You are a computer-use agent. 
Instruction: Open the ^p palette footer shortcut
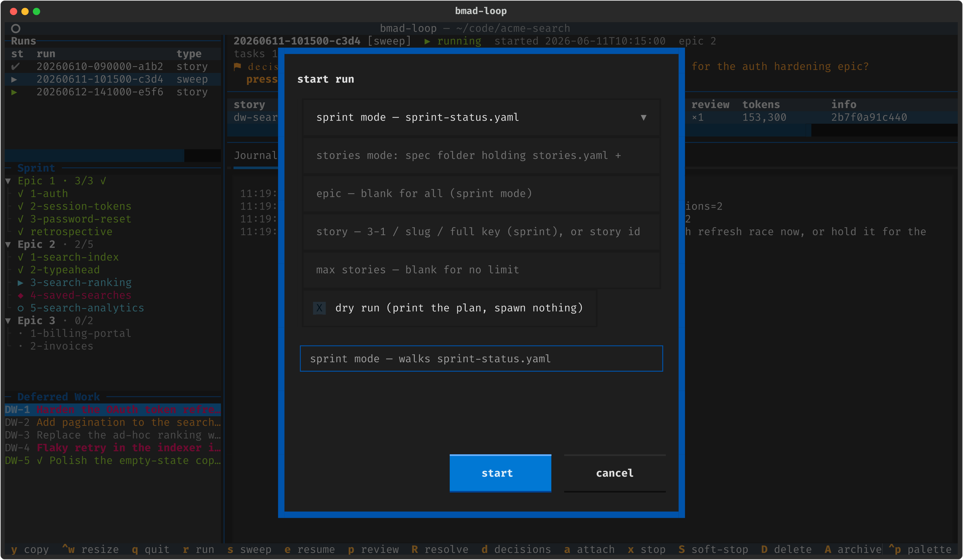(x=920, y=550)
